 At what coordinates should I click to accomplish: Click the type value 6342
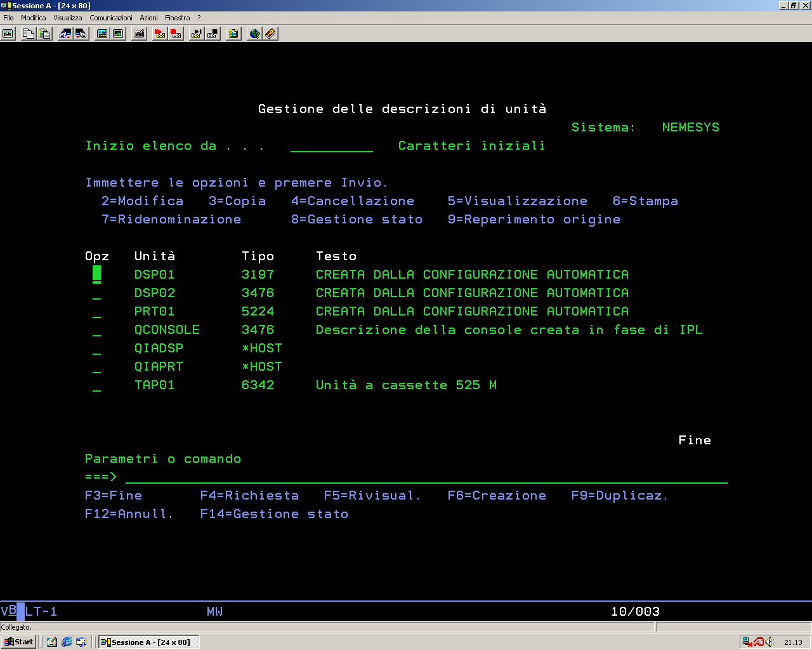(x=258, y=385)
